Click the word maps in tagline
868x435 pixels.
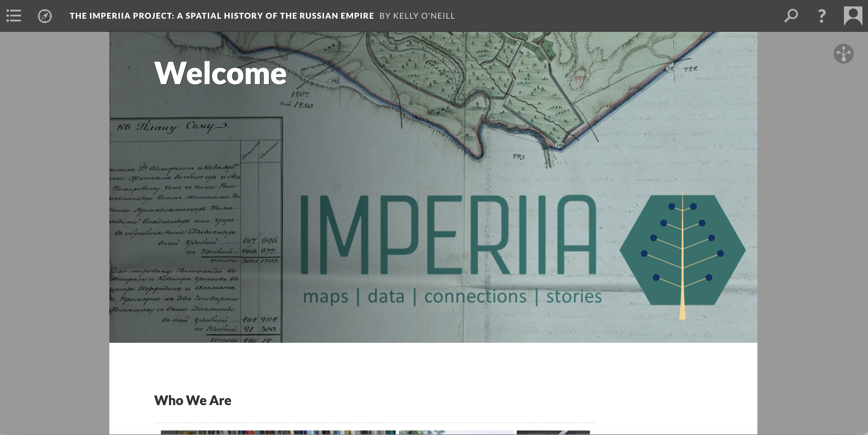click(x=326, y=297)
